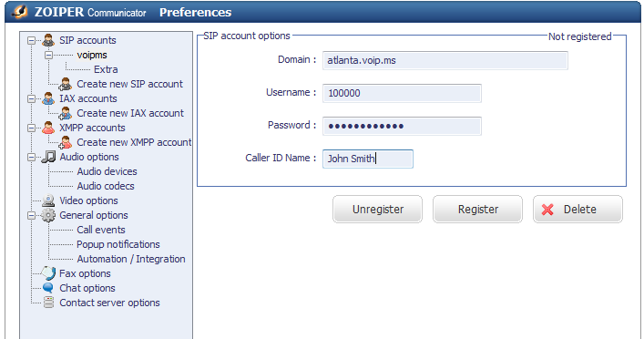The image size is (644, 339).
Task: Collapse the SIP accounts tree node
Action: [x=31, y=40]
